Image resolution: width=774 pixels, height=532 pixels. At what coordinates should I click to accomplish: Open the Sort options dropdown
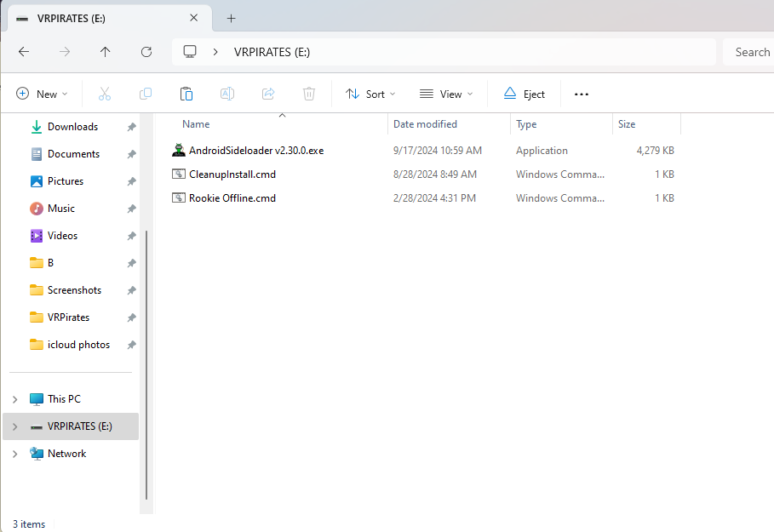(370, 94)
